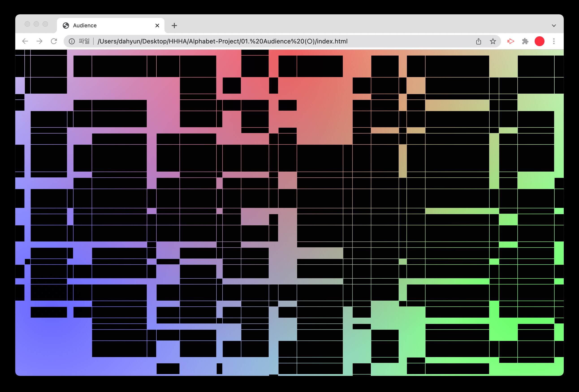Screen dimensions: 579x392
Task: Open the red arrow extension icon
Action: 510,41
